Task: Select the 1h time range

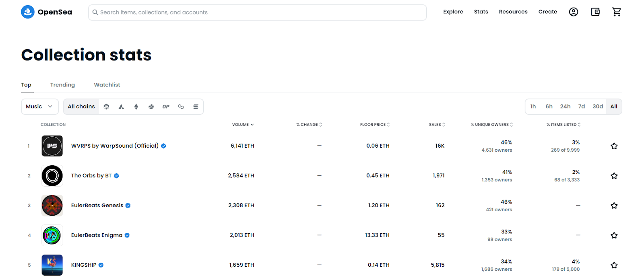Action: click(x=533, y=107)
